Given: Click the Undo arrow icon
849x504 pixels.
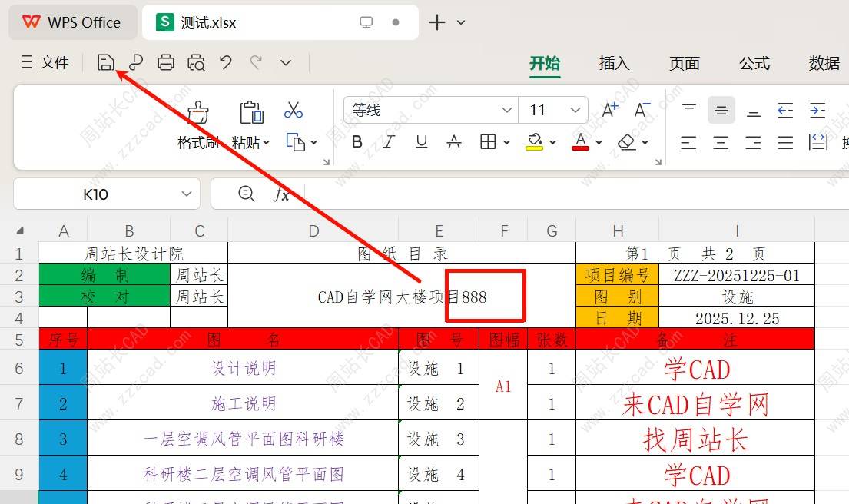Looking at the screenshot, I should tap(225, 63).
